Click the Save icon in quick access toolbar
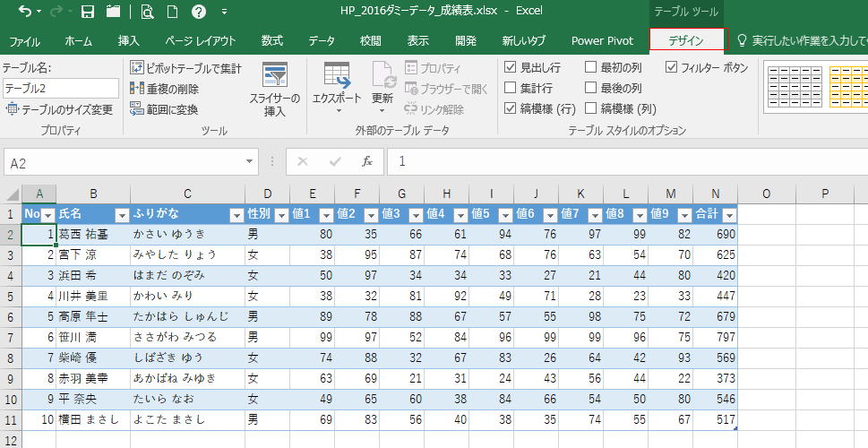Viewport: 868px width, 448px height. coord(88,12)
